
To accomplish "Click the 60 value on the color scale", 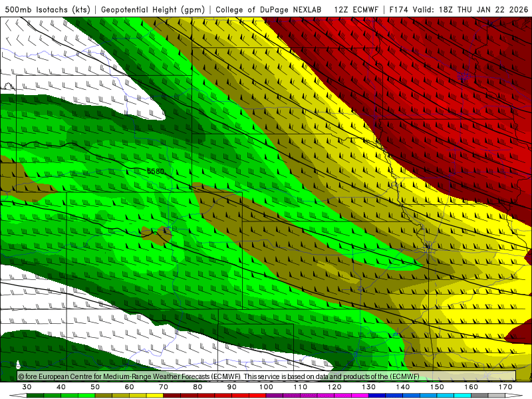I will [x=129, y=387].
